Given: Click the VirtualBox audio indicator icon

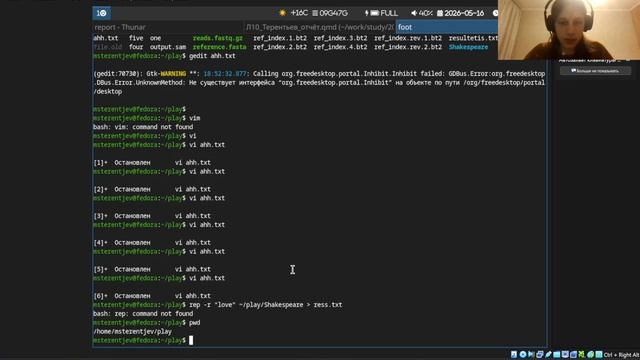Looking at the screenshot, I should coord(531,354).
